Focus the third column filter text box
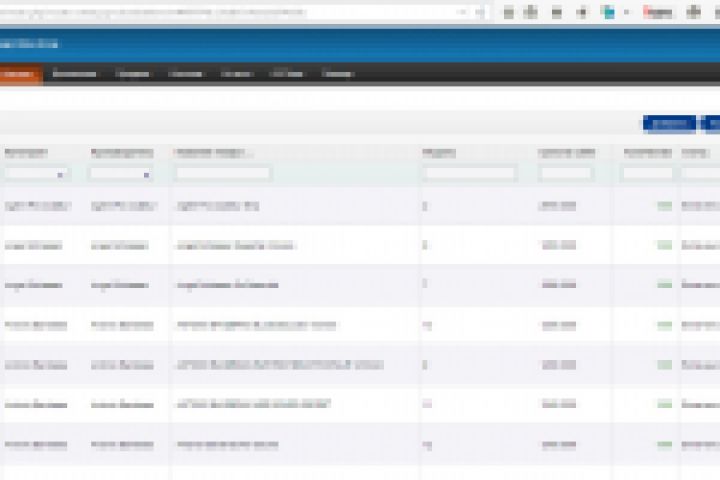This screenshot has height=480, width=720. pyautogui.click(x=223, y=173)
